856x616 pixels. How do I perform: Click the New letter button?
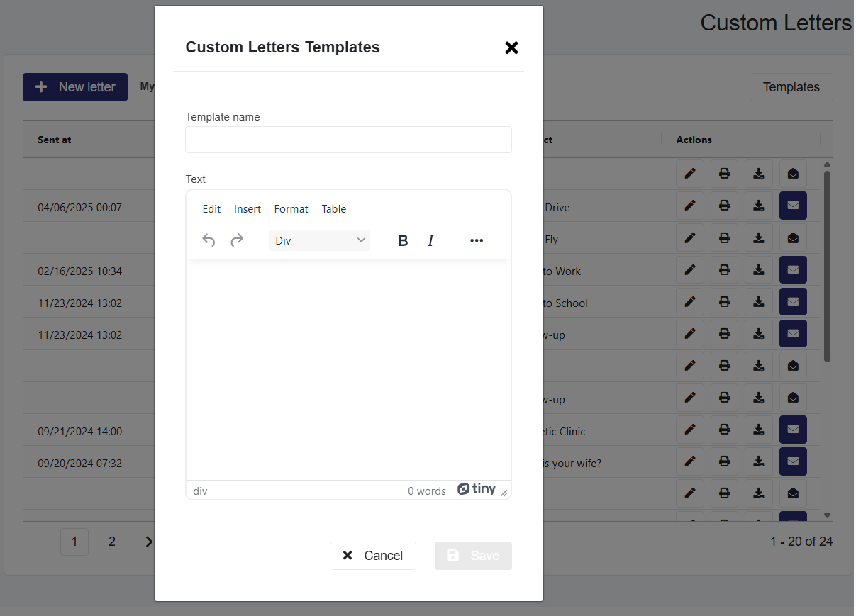pyautogui.click(x=75, y=87)
